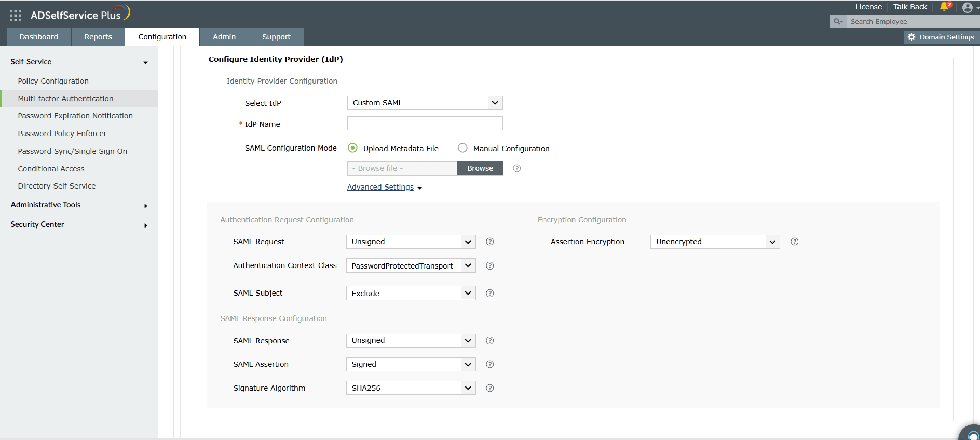
Task: Switch to the Reports tab
Action: point(98,37)
